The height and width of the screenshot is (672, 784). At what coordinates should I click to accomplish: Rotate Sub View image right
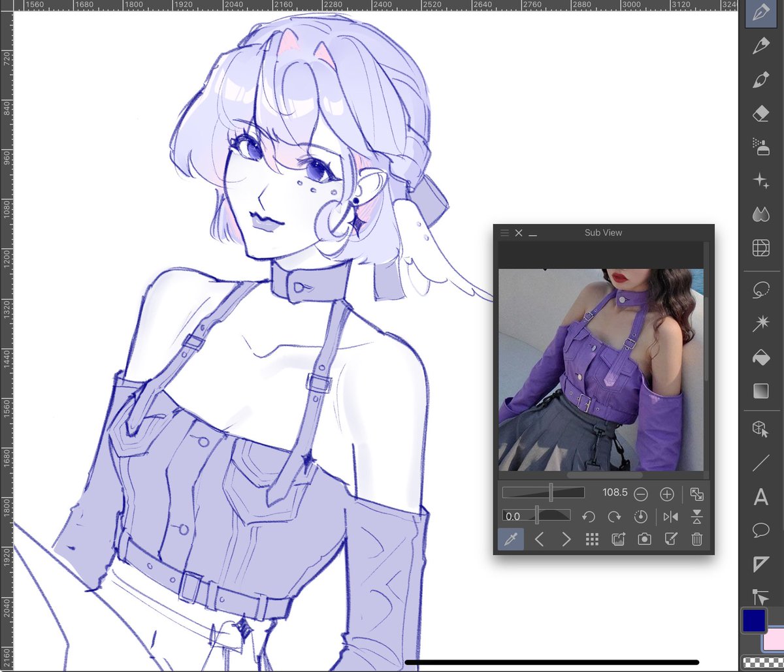(x=614, y=517)
